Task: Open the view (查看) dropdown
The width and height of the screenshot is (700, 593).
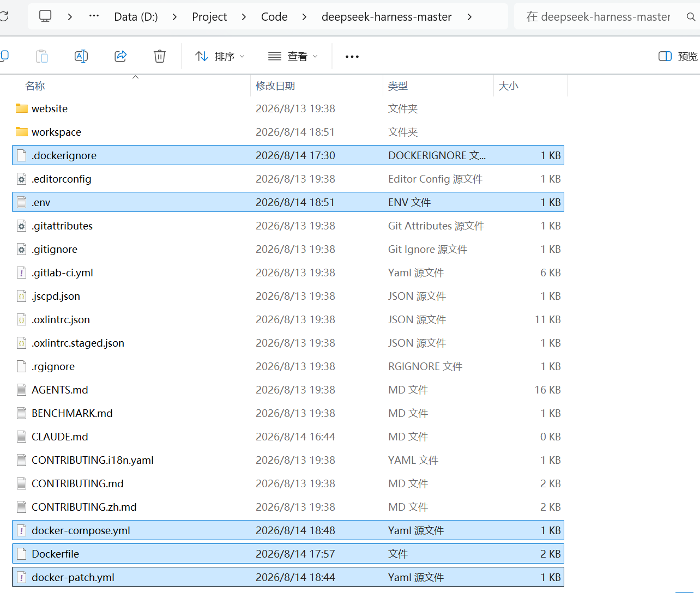Action: pos(293,56)
